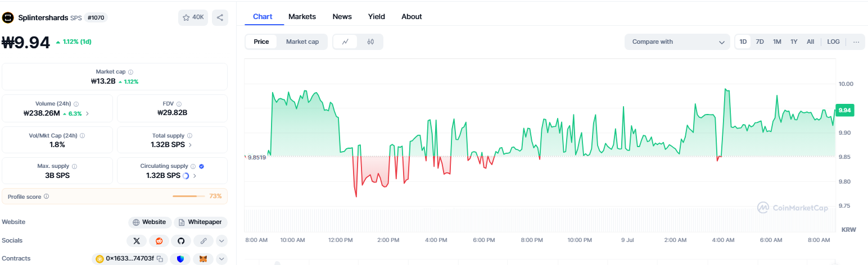Screen dimensions: 868x265
Task: Open the share button near the coin name
Action: (220, 17)
